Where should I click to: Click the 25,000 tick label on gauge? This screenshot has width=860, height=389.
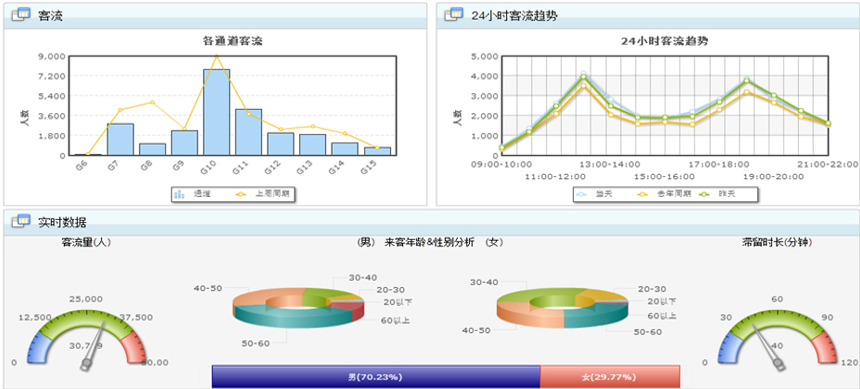(x=86, y=300)
